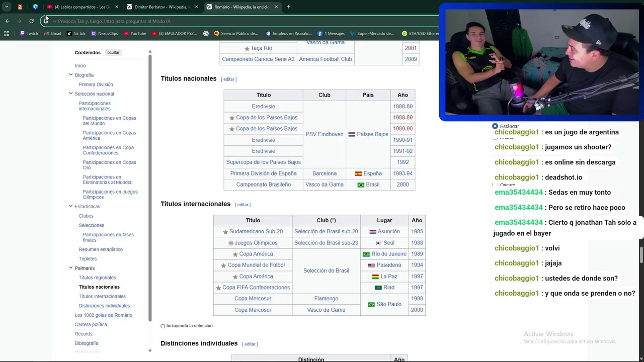Open the tab search dropdown
Viewport: 644px width, 362px height.
pyautogui.click(x=7, y=7)
